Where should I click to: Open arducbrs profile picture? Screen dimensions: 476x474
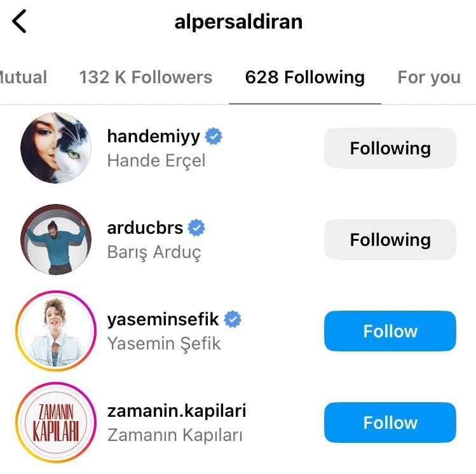tap(56, 240)
